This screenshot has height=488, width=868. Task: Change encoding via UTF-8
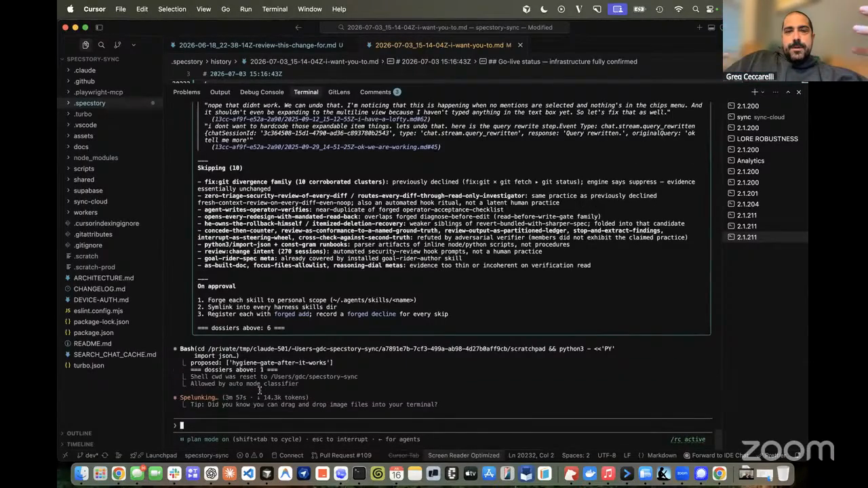(607, 455)
